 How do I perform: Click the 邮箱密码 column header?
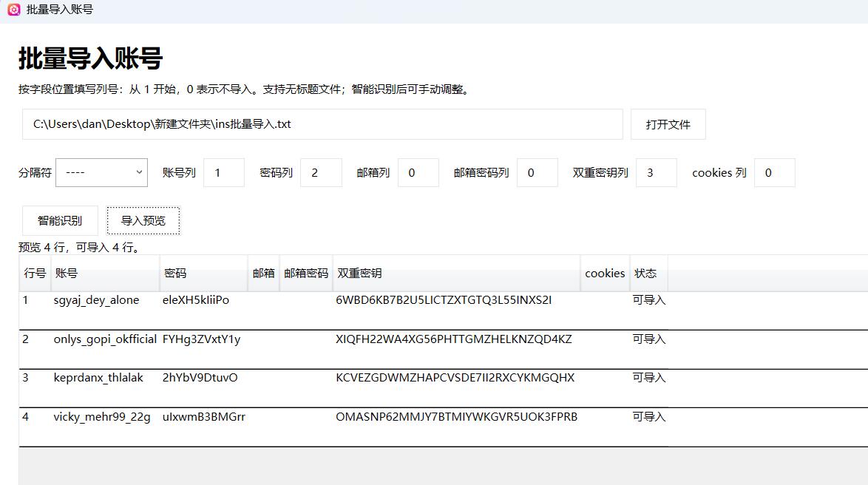306,274
